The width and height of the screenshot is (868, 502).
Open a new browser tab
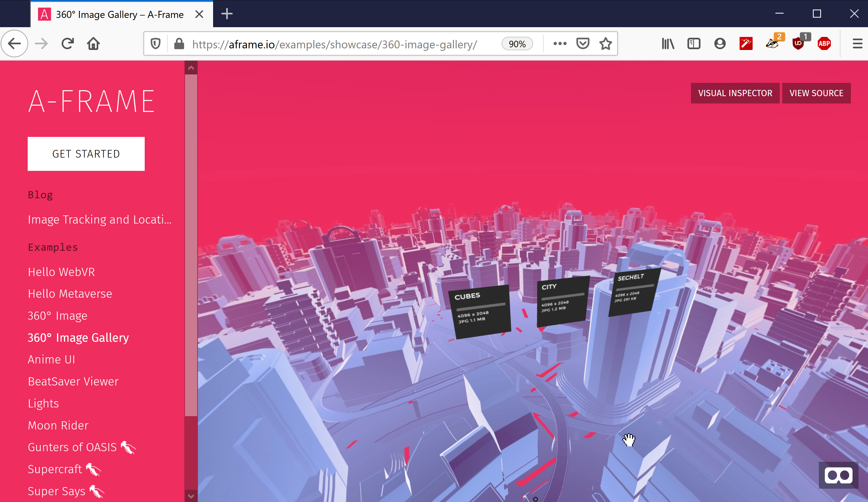pyautogui.click(x=227, y=14)
